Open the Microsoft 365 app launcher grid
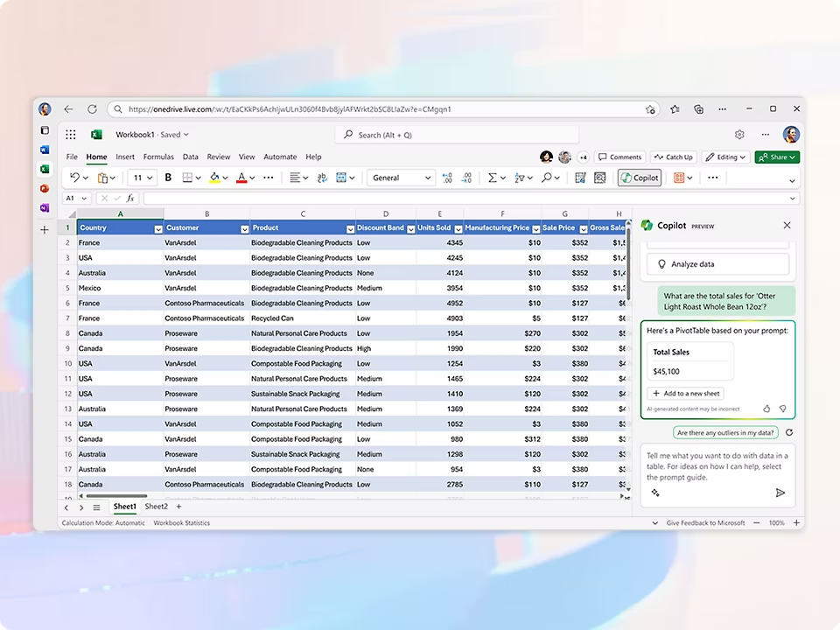840x630 pixels. [x=71, y=135]
